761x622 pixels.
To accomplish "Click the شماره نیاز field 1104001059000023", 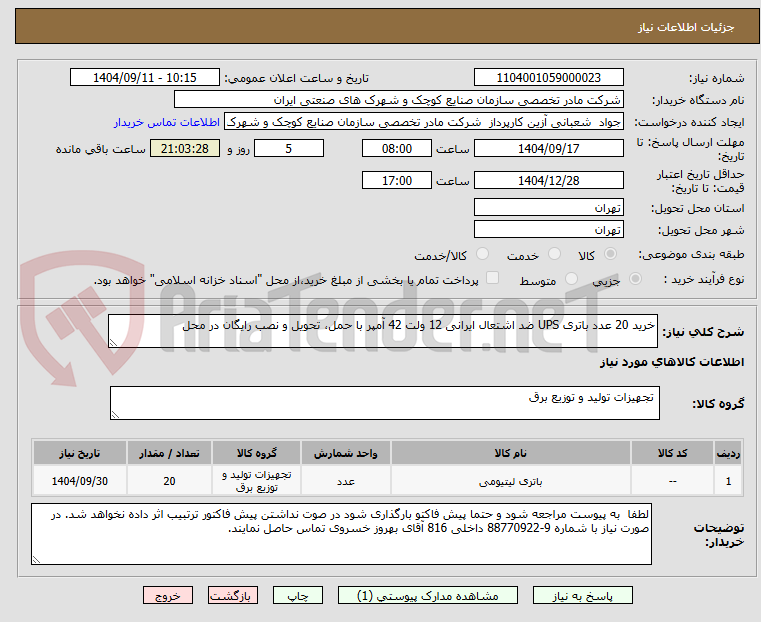I will [548, 78].
